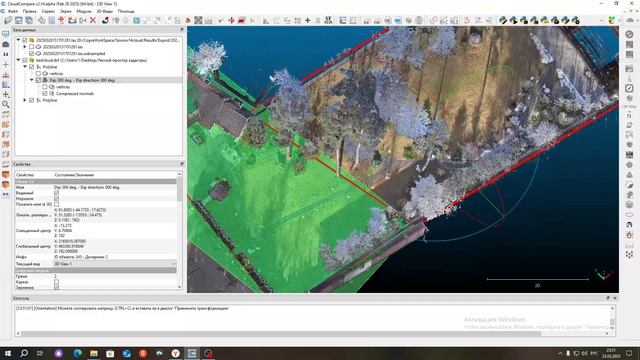This screenshot has height=360, width=640.
Task: Select the last Polyline tree row
Action: [50, 100]
